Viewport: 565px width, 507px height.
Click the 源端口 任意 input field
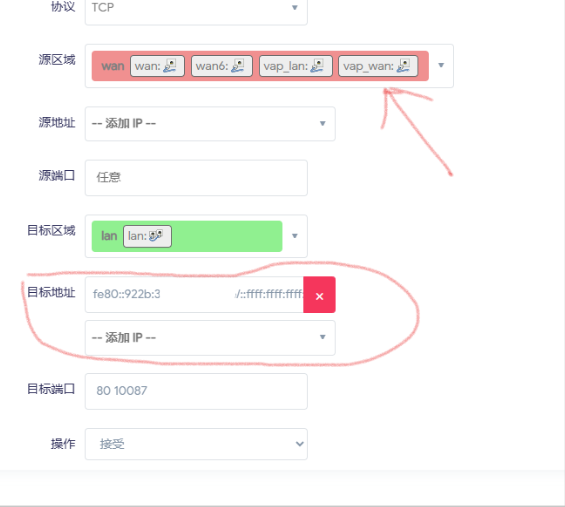click(196, 178)
